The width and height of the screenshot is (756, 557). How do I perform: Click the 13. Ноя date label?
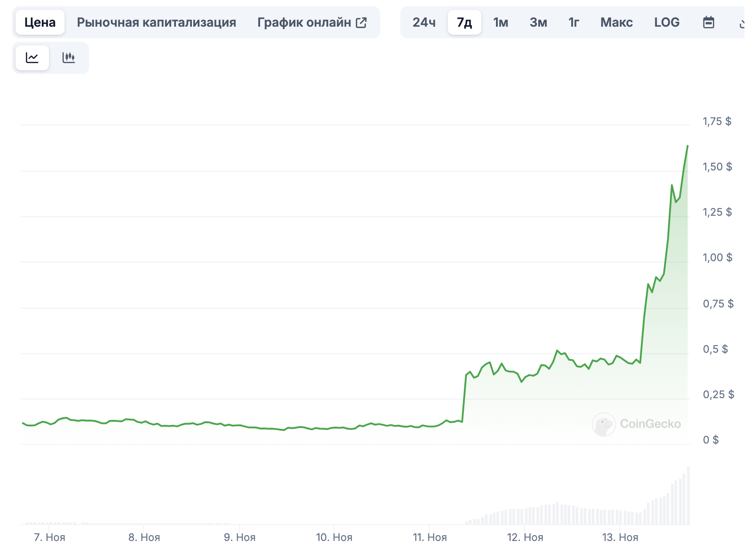pos(620,537)
